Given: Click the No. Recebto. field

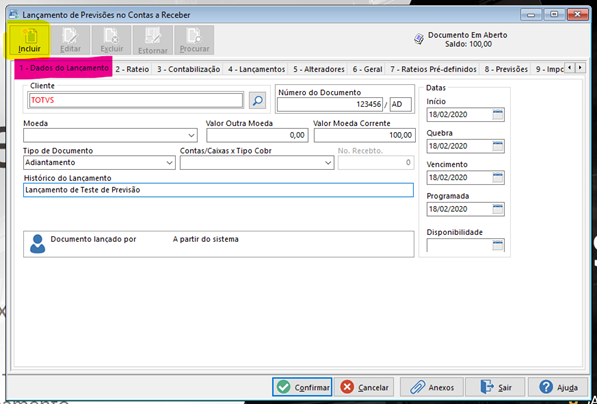Looking at the screenshot, I should (376, 163).
